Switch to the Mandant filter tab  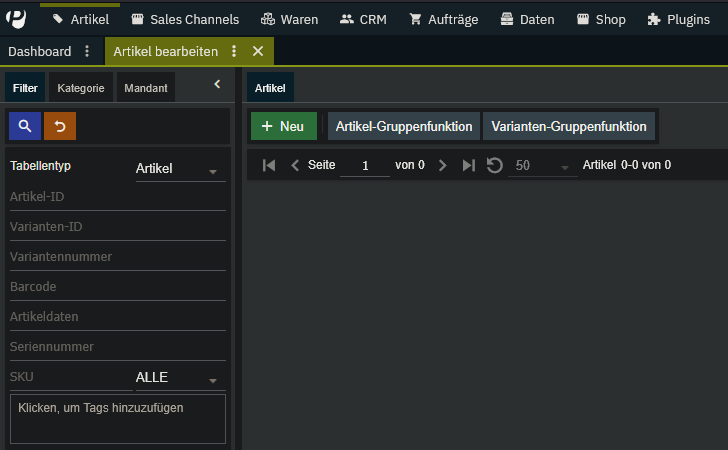[x=146, y=88]
